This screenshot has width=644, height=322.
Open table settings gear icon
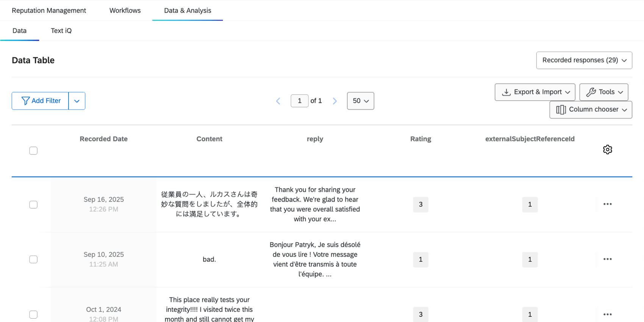[607, 150]
